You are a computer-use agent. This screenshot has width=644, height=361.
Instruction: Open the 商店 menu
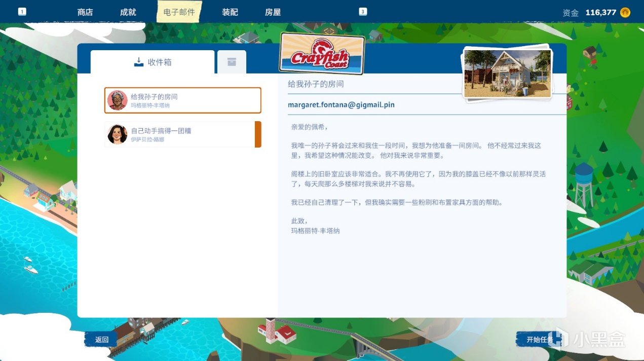click(85, 12)
